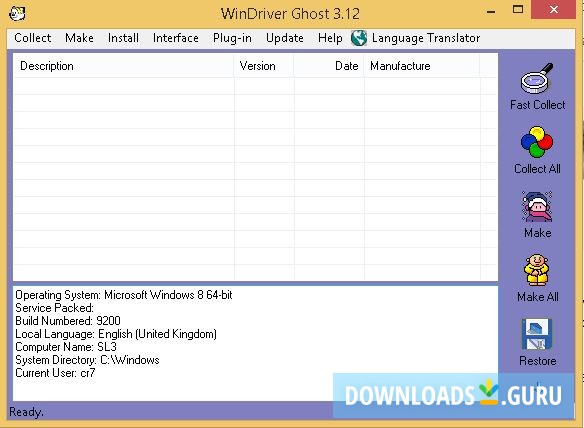Open the Collect menu
The height and width of the screenshot is (428, 584).
33,38
